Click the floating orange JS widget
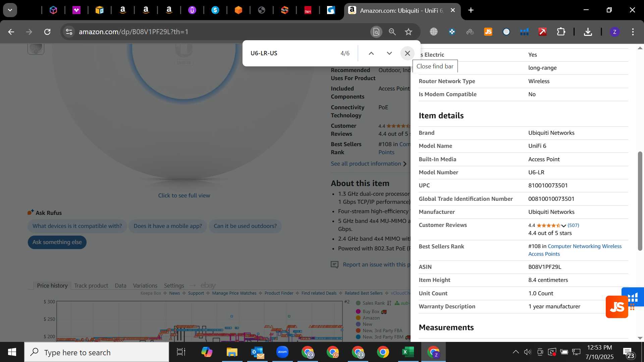644x362 pixels. (x=617, y=307)
